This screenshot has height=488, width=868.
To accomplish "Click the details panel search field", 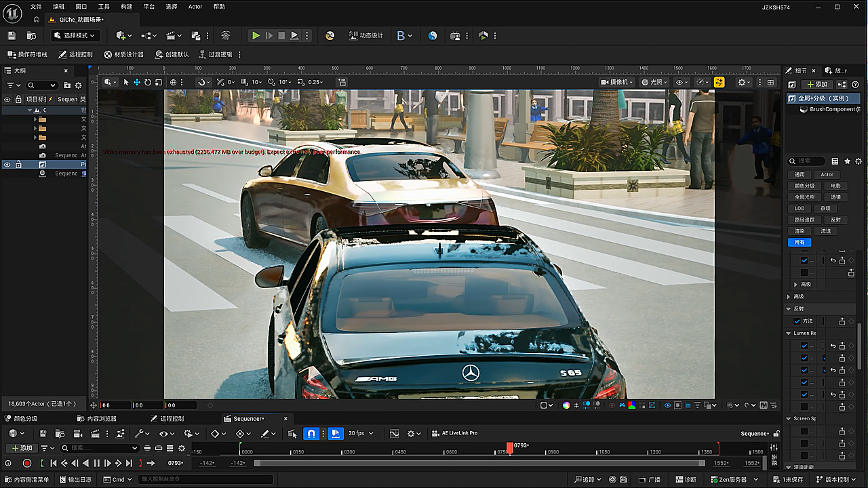I will (x=807, y=161).
